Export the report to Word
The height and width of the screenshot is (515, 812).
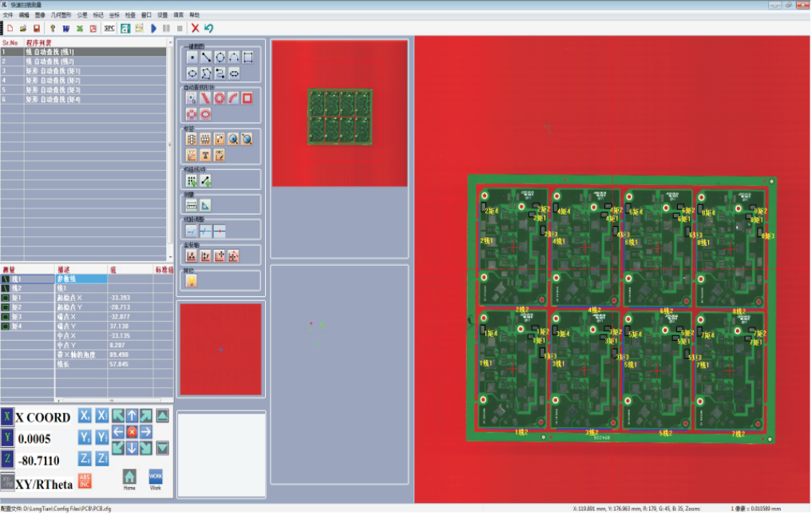(x=65, y=28)
